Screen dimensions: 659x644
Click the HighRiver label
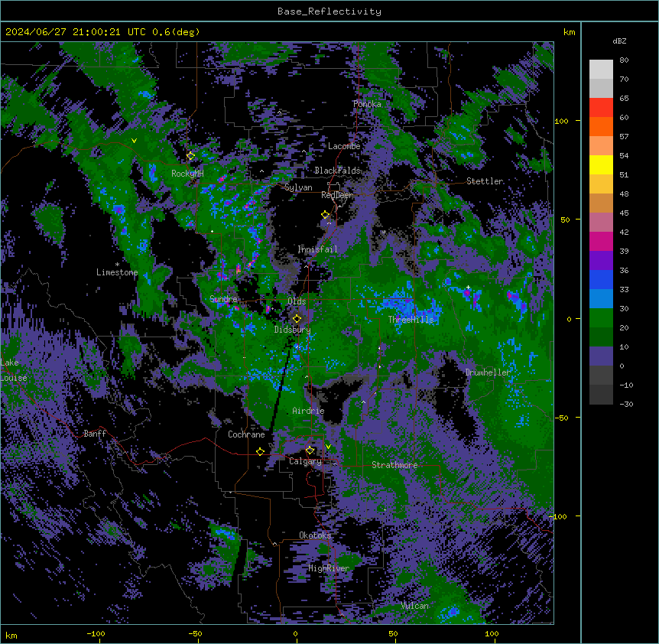(x=329, y=568)
